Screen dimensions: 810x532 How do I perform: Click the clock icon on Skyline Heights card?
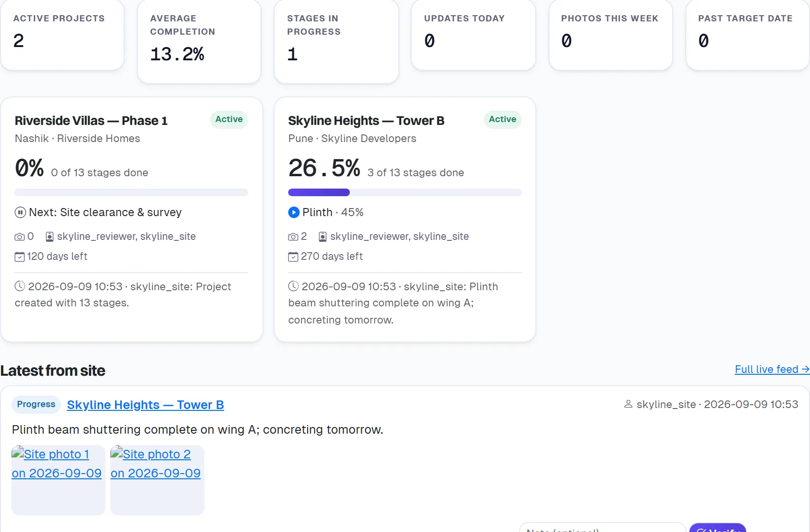(294, 286)
